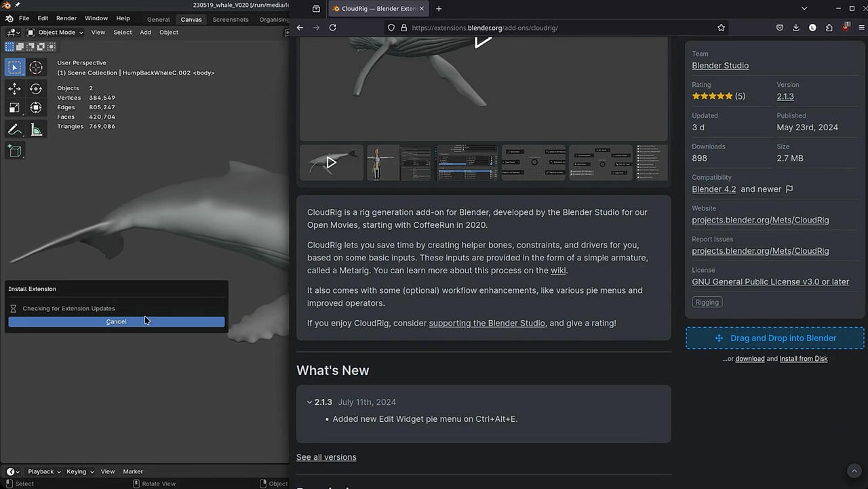Viewport: 868px width, 489px height.
Task: Set selection mode to extend selection
Action: pos(20,47)
